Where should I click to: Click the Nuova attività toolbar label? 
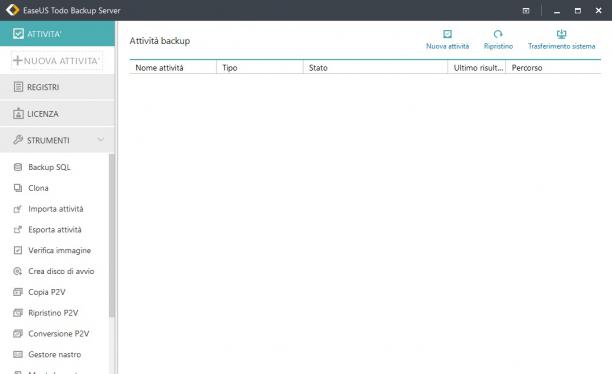[x=447, y=46]
